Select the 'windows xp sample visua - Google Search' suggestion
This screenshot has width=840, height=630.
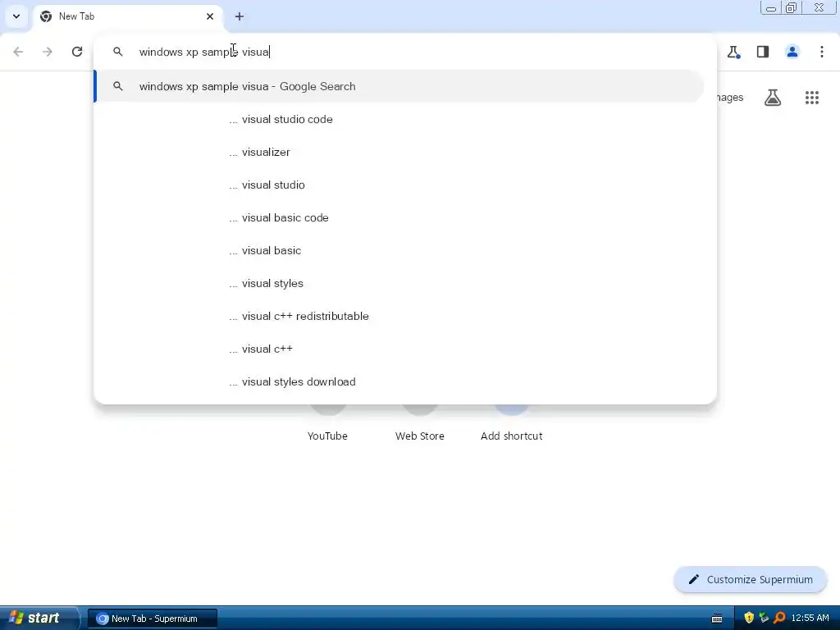click(399, 86)
